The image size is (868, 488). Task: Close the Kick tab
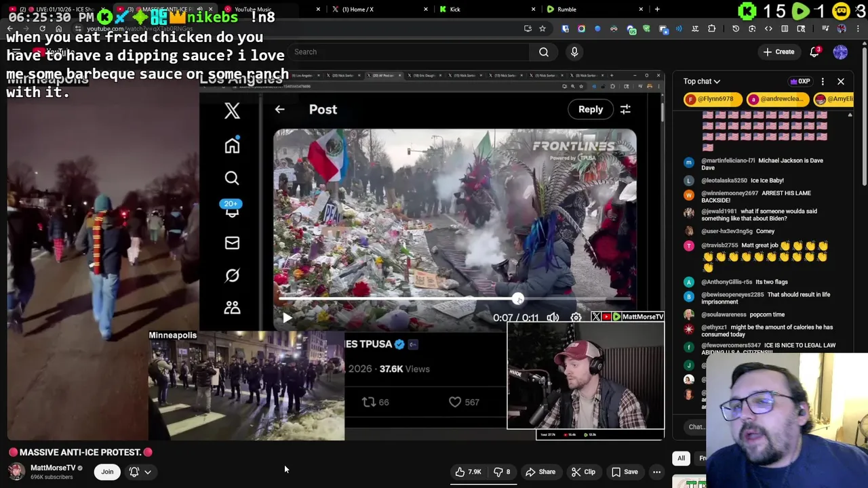(533, 9)
